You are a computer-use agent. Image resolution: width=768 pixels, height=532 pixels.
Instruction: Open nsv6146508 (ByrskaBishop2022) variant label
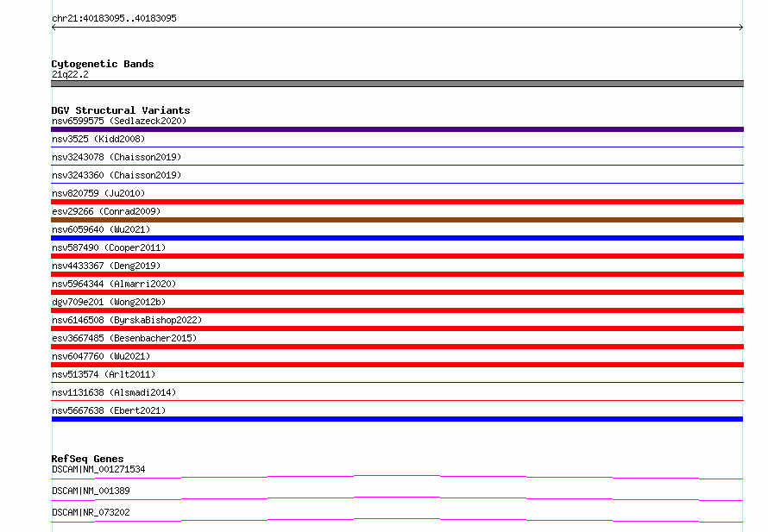[127, 320]
